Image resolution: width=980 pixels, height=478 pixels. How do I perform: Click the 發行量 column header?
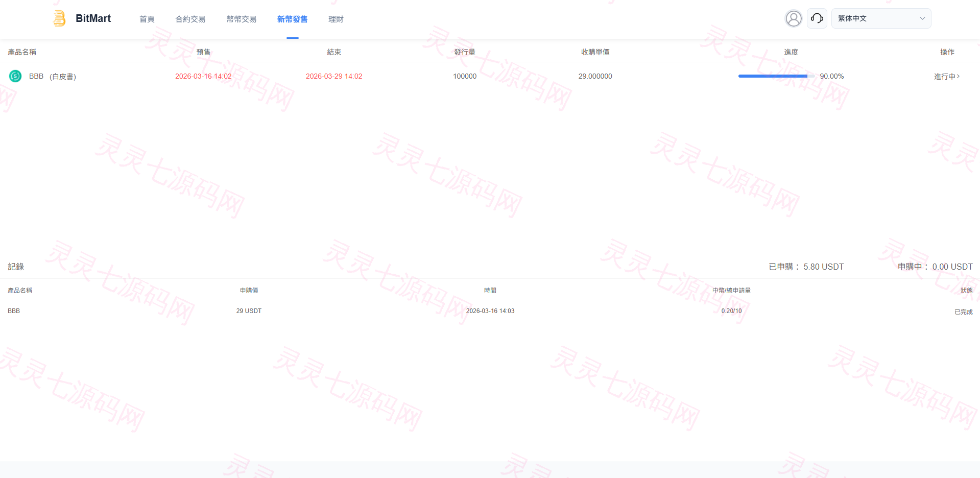pos(465,52)
